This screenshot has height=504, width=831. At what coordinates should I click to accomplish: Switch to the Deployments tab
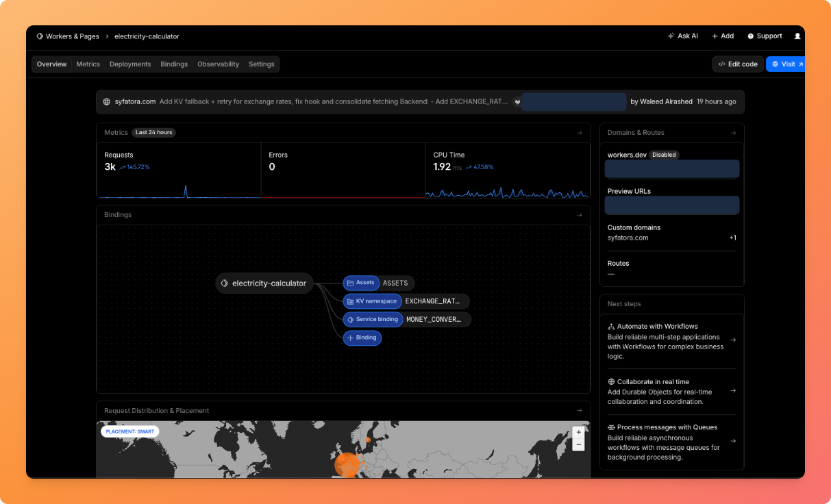tap(130, 64)
